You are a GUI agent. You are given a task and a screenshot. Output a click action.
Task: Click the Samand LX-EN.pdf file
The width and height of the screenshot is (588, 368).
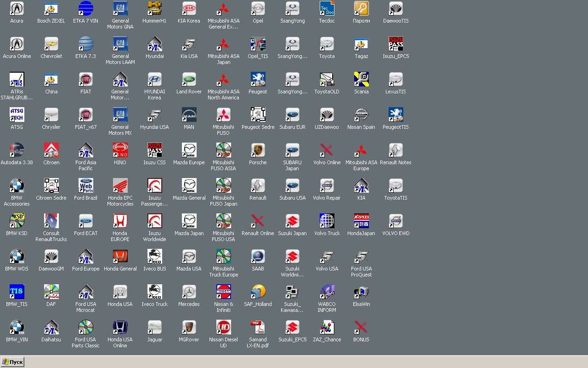(x=258, y=327)
